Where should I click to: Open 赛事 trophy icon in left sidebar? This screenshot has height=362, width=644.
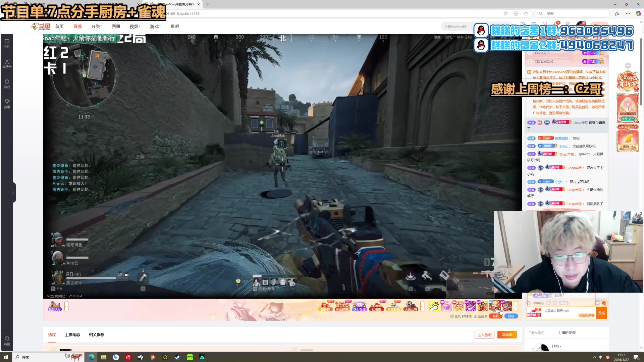coord(7,104)
